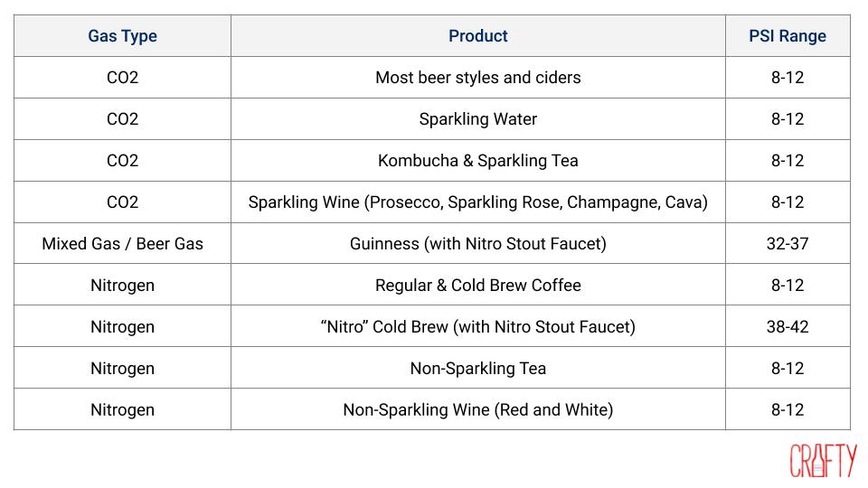This screenshot has width=868, height=488.
Task: Select the Sparkling Water product cell
Action: pyautogui.click(x=477, y=119)
